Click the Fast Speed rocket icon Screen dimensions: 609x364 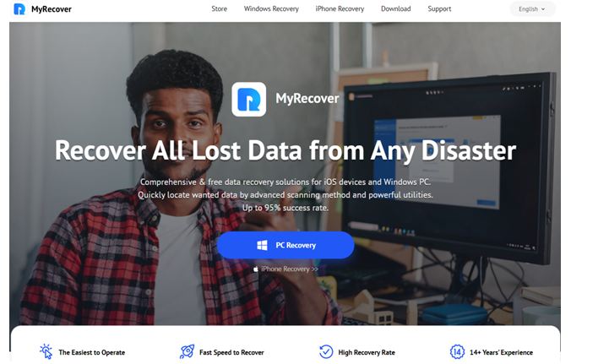187,351
